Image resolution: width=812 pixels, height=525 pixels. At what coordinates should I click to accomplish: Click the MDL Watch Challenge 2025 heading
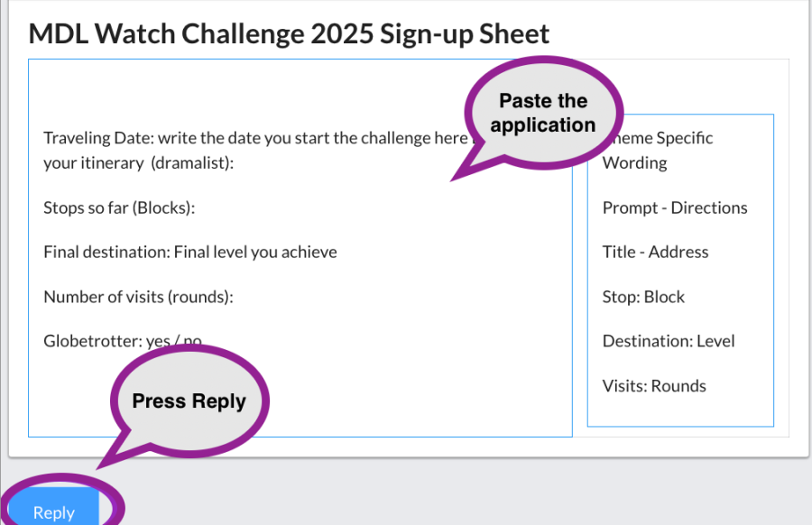[x=289, y=34]
